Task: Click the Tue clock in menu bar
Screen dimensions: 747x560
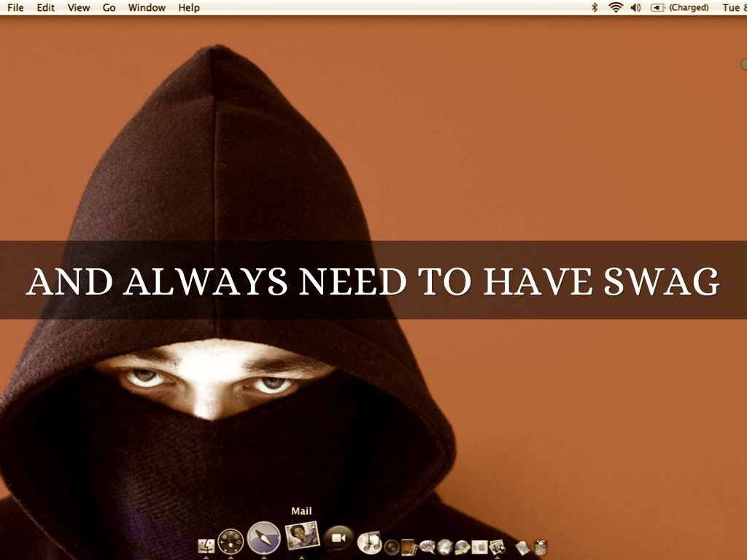Action: (732, 7)
